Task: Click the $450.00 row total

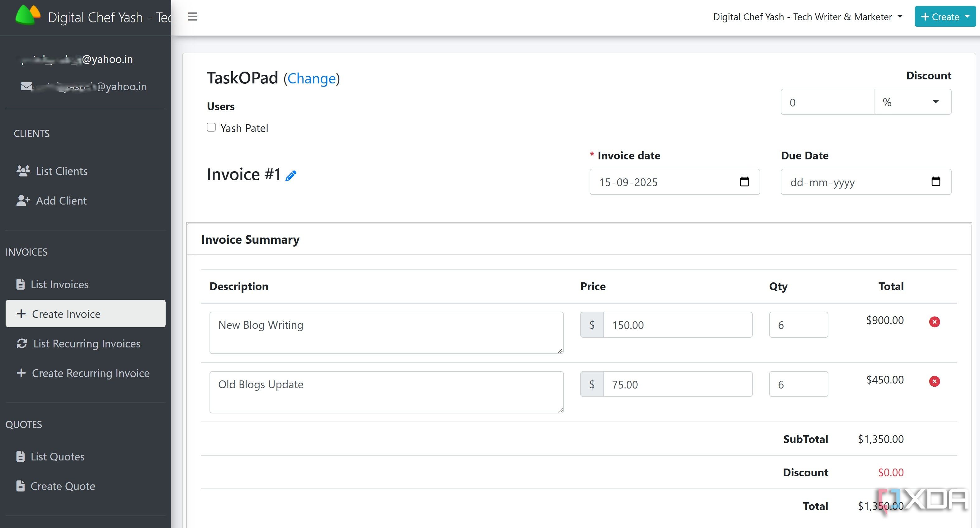Action: click(885, 379)
